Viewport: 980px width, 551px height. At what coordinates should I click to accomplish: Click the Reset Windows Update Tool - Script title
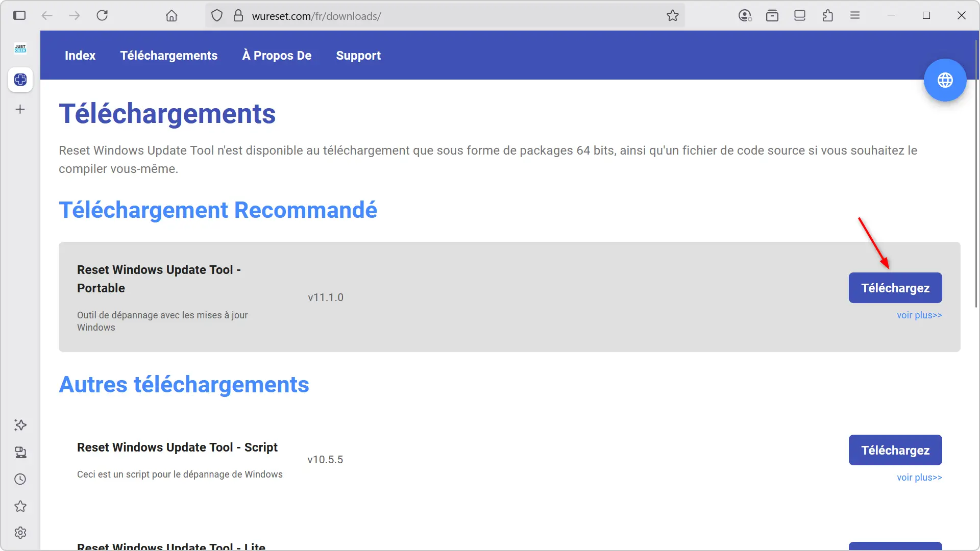click(x=177, y=447)
